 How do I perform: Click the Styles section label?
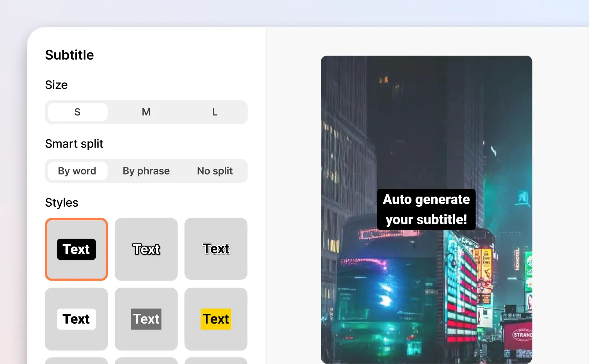(61, 203)
